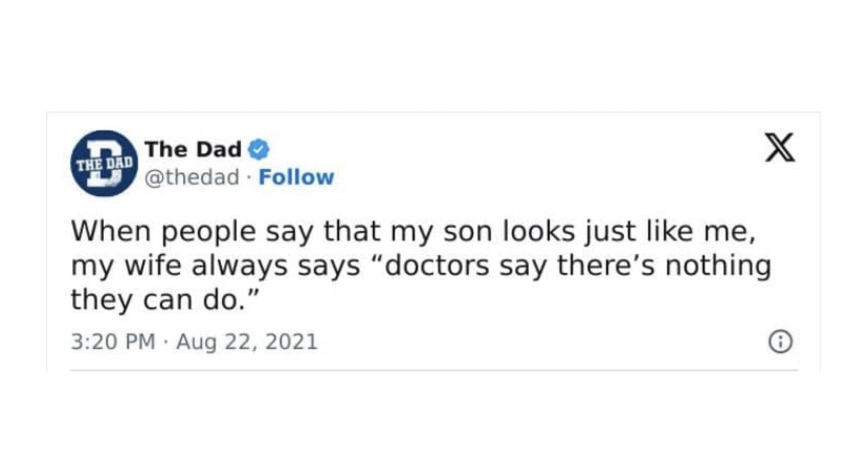
Task: Click the word "nothing" in the tweet
Action: [x=718, y=266]
